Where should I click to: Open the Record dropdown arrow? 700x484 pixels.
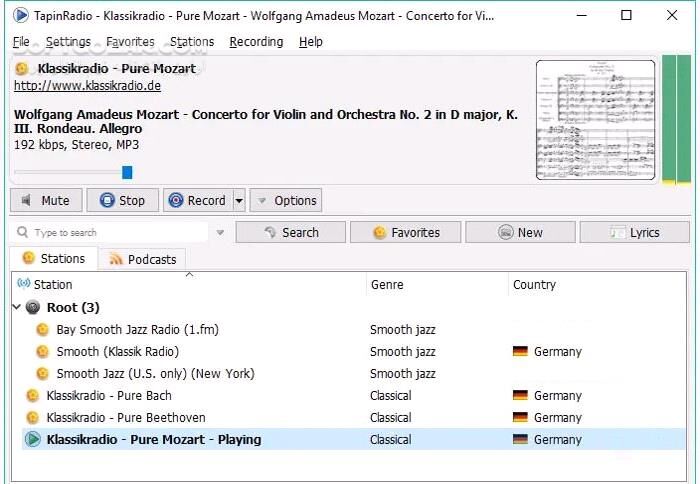[239, 200]
